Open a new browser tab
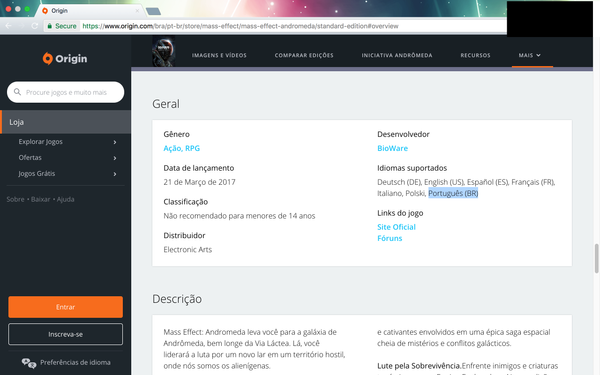The width and height of the screenshot is (600, 375). (x=153, y=11)
